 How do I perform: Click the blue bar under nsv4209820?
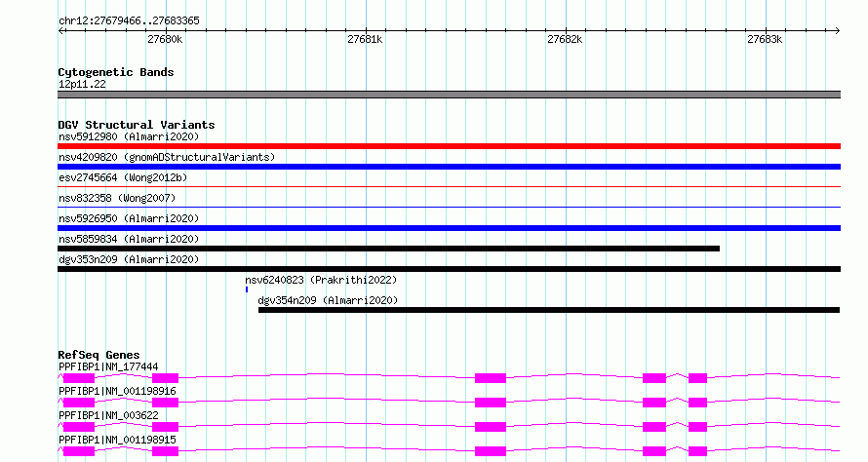pyautogui.click(x=449, y=167)
